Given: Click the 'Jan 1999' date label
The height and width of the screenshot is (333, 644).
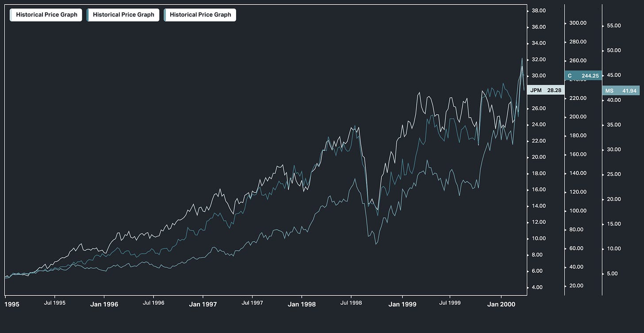Looking at the screenshot, I should click(402, 304).
